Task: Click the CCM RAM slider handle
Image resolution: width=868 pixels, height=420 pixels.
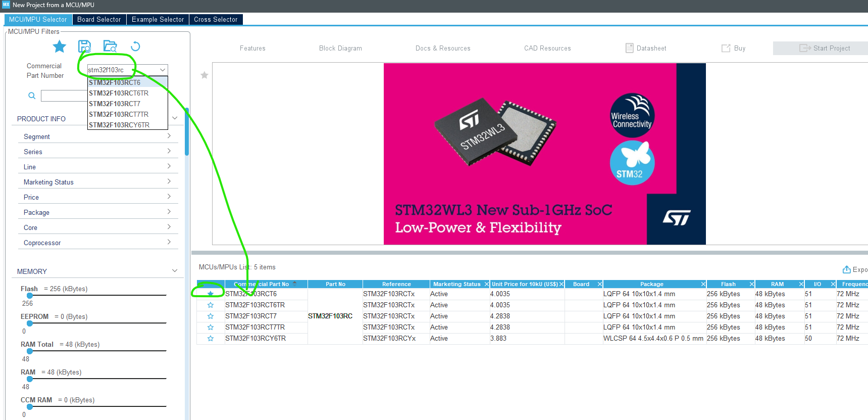Action: pyautogui.click(x=30, y=407)
